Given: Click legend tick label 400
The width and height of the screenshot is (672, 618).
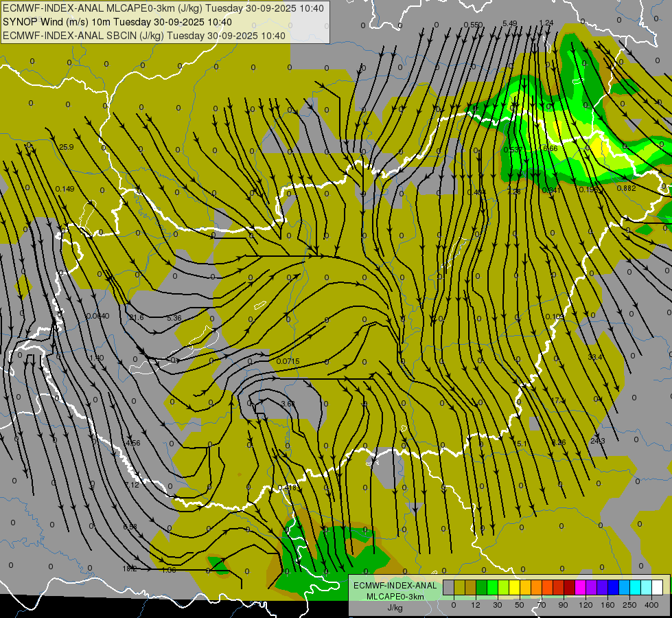Looking at the screenshot, I should point(651,605).
